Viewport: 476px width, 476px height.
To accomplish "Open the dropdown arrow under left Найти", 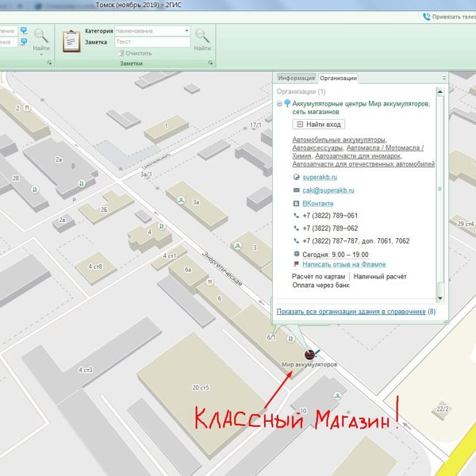I will pyautogui.click(x=41, y=55).
